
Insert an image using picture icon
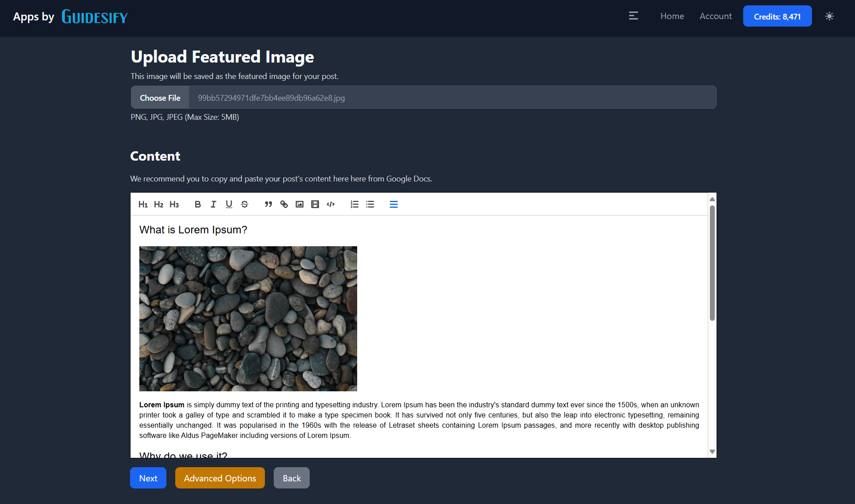[x=299, y=205]
